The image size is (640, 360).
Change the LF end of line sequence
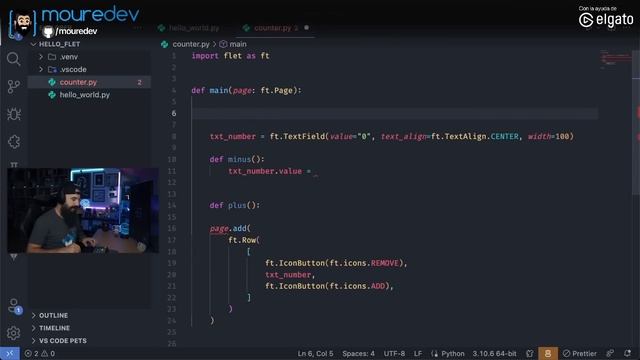click(x=418, y=353)
